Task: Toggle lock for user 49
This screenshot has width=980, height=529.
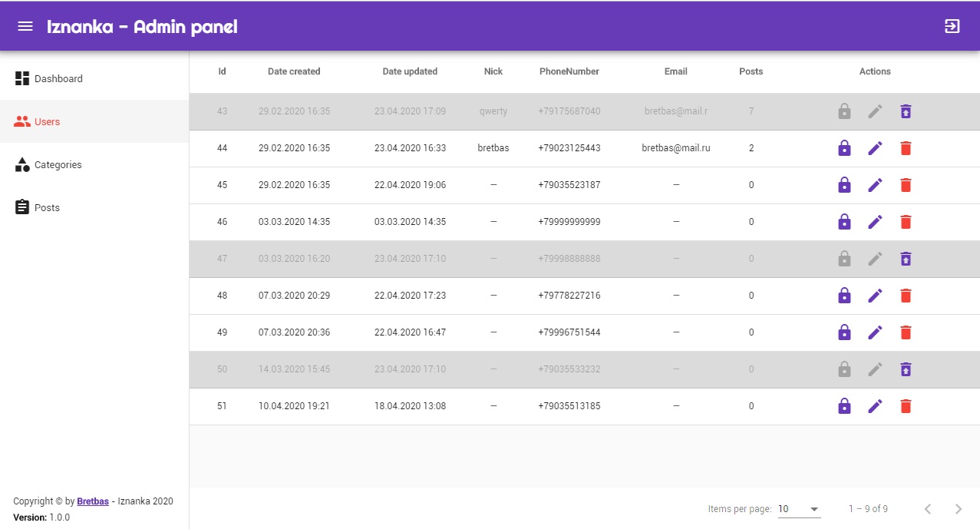Action: click(x=844, y=332)
